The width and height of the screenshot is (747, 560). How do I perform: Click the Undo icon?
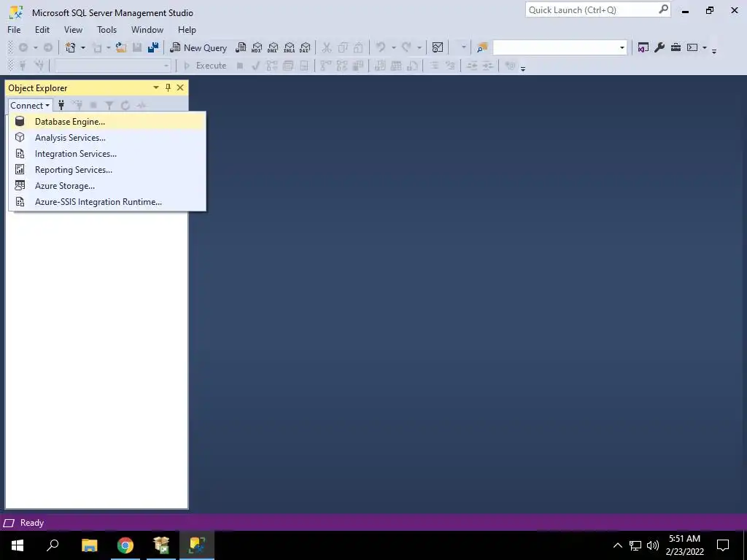tap(380, 47)
